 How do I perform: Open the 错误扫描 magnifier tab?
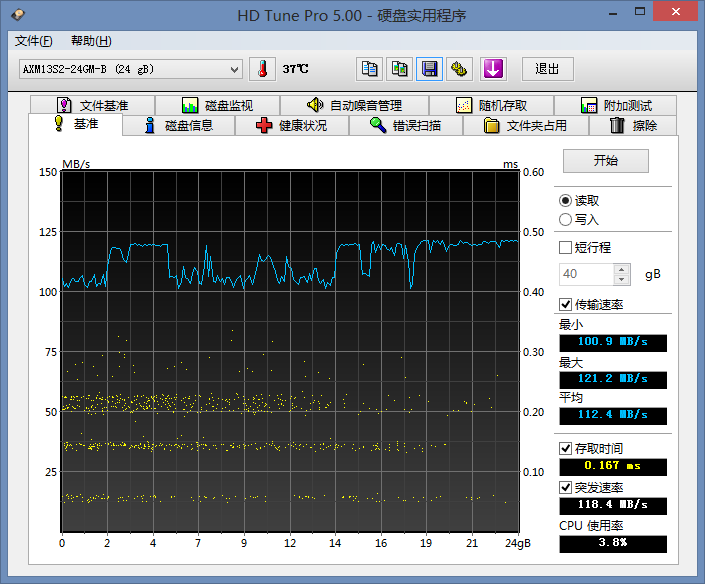point(406,125)
